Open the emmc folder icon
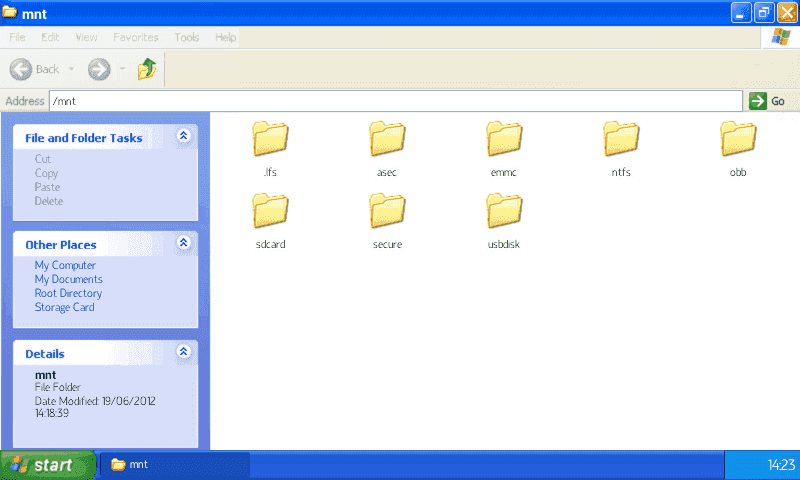Screen dimensions: 800x480 point(504,138)
